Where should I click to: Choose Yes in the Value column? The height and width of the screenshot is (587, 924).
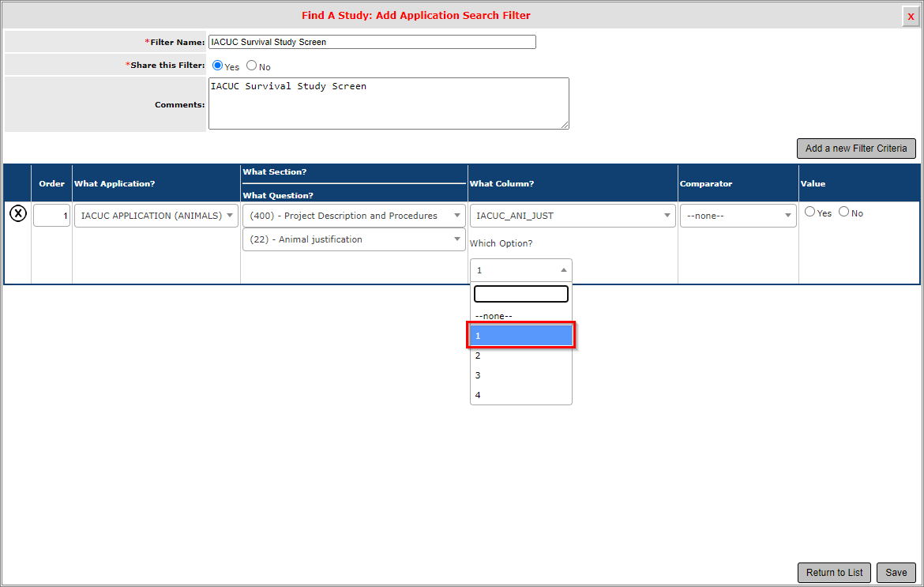coord(809,212)
